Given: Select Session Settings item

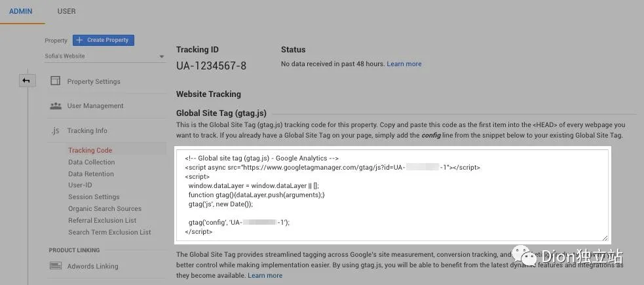Looking at the screenshot, I should click(x=94, y=197).
